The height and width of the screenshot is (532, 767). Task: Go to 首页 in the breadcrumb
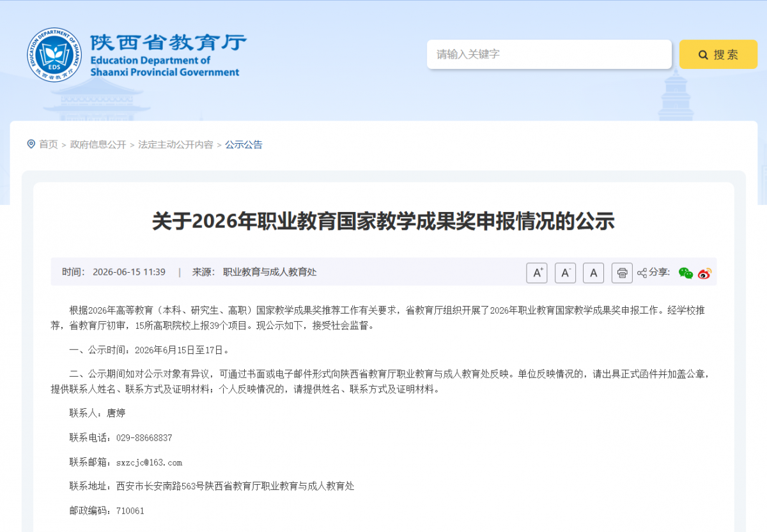coord(49,145)
